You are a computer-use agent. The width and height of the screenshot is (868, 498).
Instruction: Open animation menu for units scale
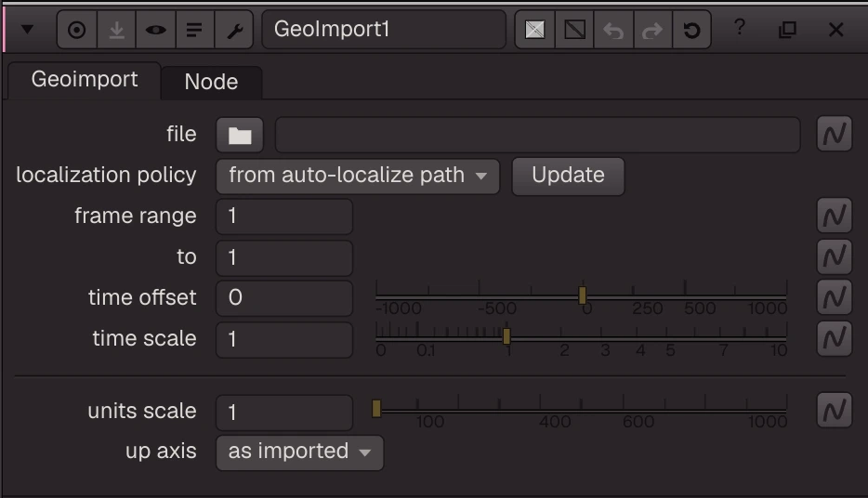coord(835,411)
